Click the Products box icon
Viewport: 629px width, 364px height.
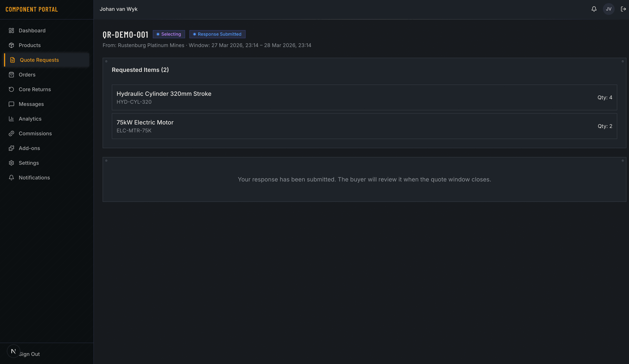click(11, 45)
